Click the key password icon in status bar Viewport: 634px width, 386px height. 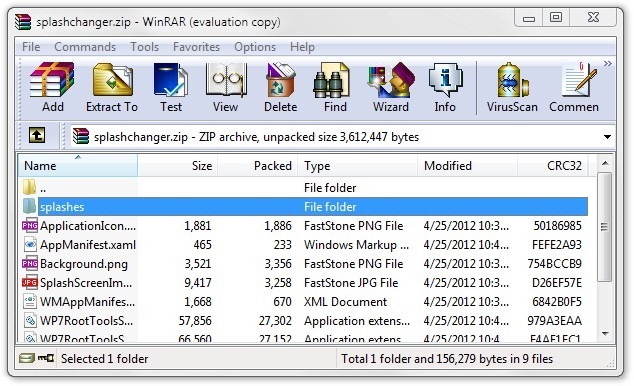[46, 358]
